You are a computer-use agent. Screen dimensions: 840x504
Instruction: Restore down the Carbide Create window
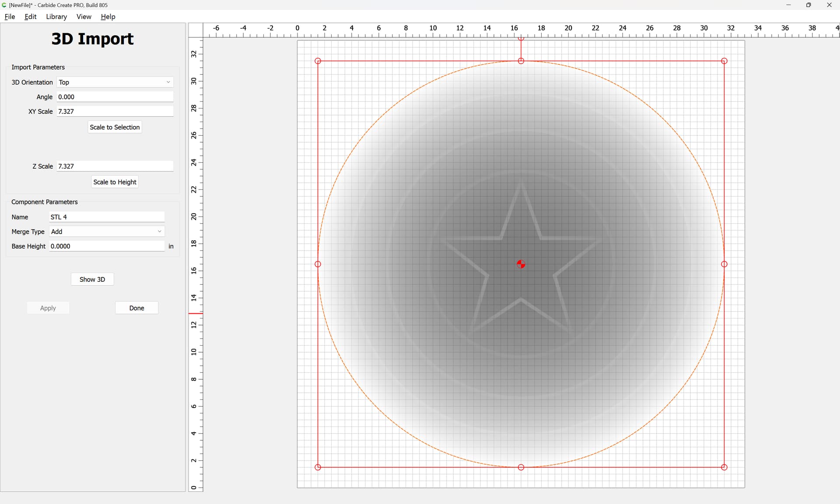[x=808, y=5]
